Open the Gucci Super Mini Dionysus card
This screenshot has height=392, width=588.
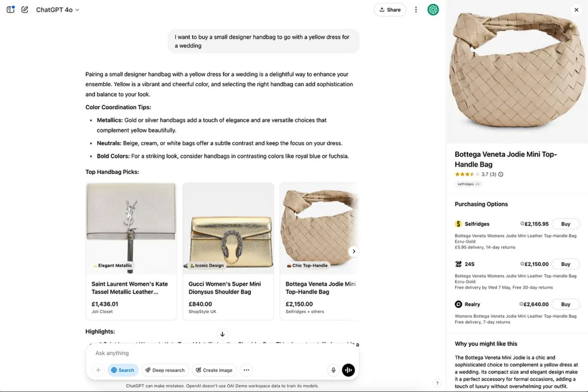pyautogui.click(x=228, y=251)
